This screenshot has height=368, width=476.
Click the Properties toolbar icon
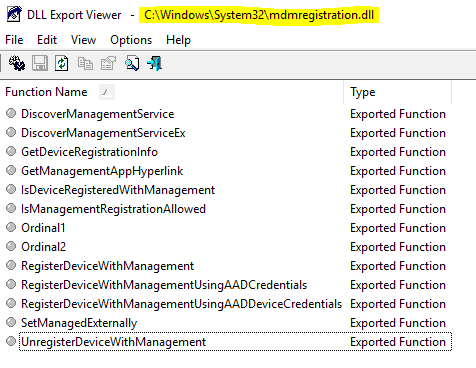[x=108, y=63]
